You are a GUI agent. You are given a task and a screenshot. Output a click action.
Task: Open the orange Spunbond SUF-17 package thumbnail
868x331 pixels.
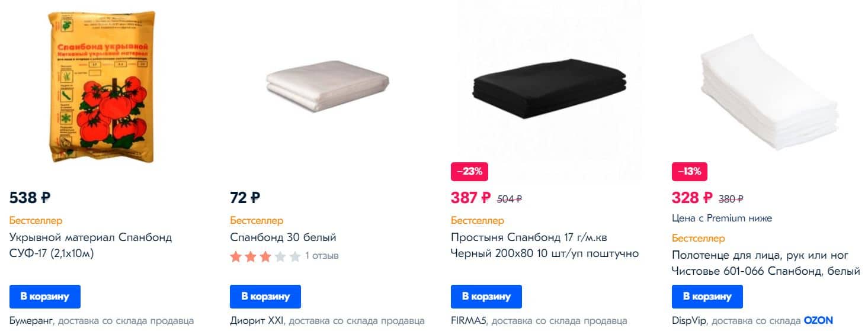pyautogui.click(x=101, y=87)
